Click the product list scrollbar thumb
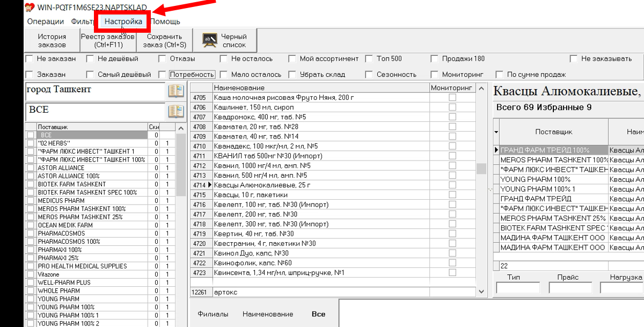 [x=481, y=169]
